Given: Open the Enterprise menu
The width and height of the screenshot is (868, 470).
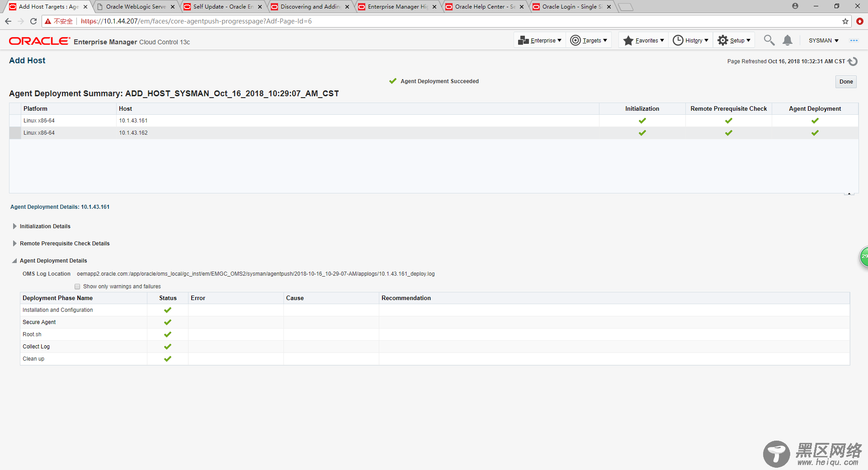Looking at the screenshot, I should (540, 40).
